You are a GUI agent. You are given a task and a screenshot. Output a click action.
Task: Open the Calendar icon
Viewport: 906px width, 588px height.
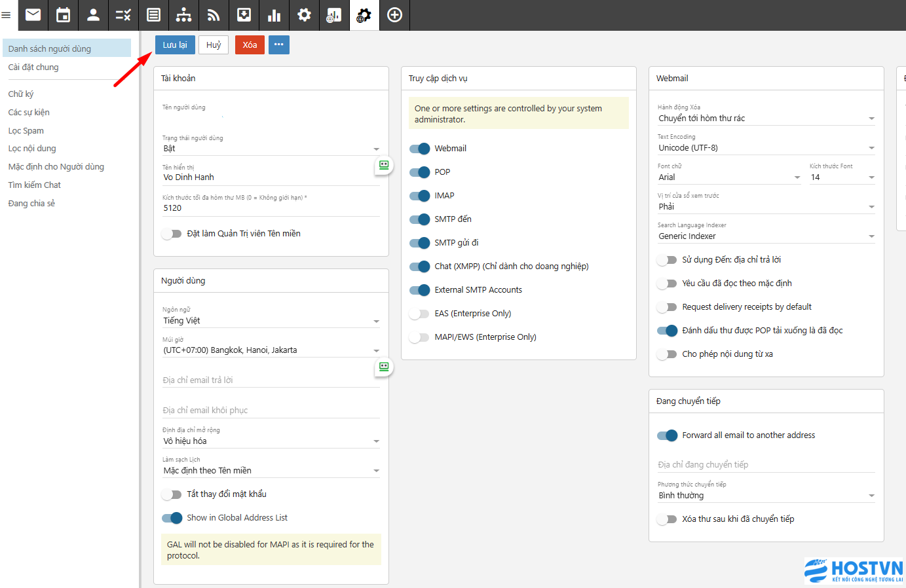coord(64,15)
